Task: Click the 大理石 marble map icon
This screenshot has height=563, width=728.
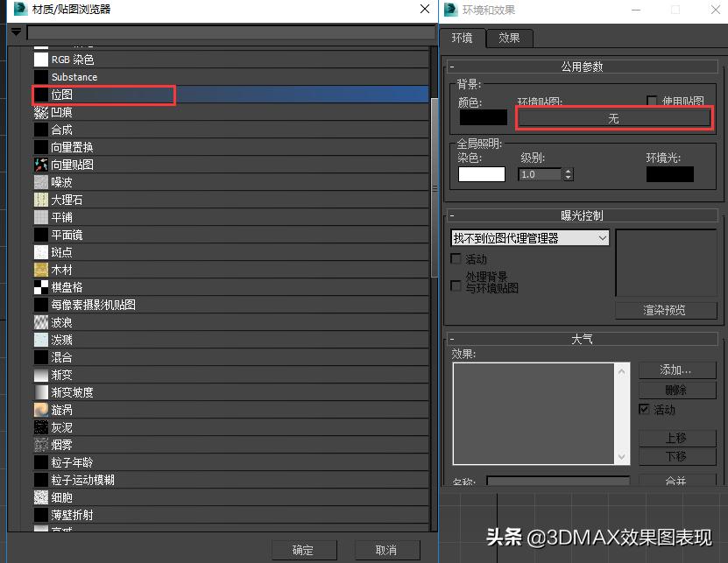Action: (39, 199)
